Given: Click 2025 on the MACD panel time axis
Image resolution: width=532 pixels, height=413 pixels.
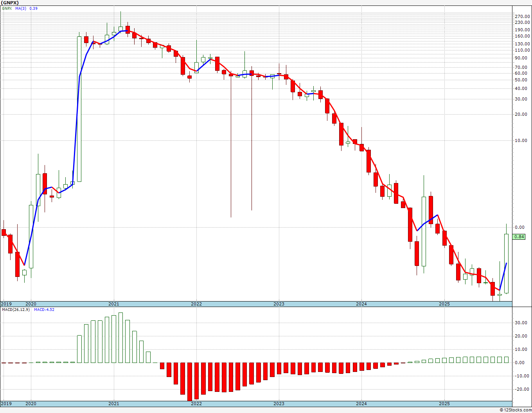Looking at the screenshot, I should (x=444, y=404).
